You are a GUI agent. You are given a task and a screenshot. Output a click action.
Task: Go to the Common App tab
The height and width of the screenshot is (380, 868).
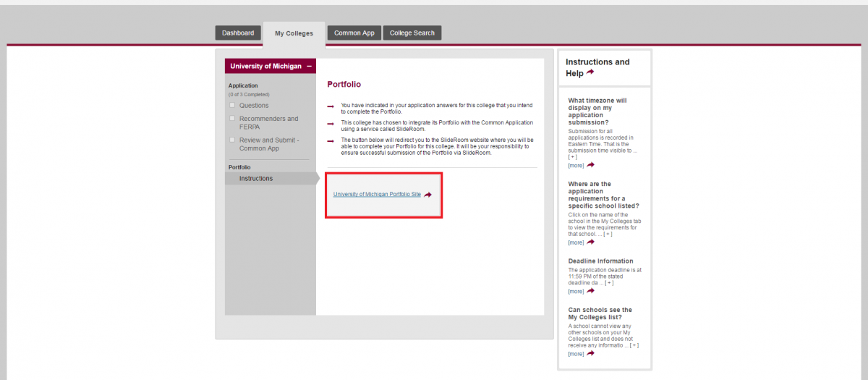[x=354, y=33]
